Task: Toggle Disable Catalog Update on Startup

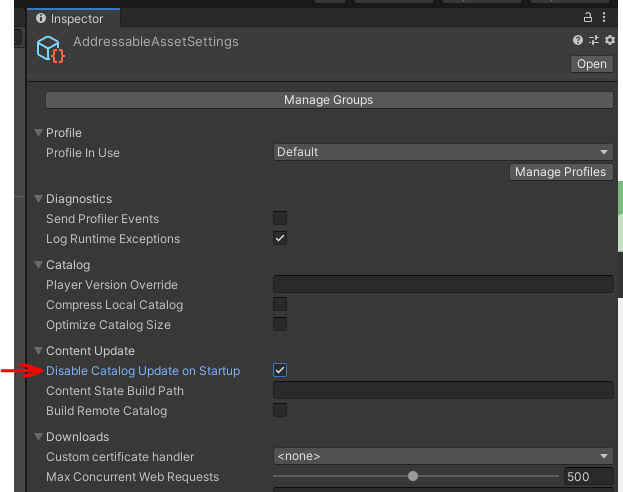Action: pyautogui.click(x=280, y=370)
